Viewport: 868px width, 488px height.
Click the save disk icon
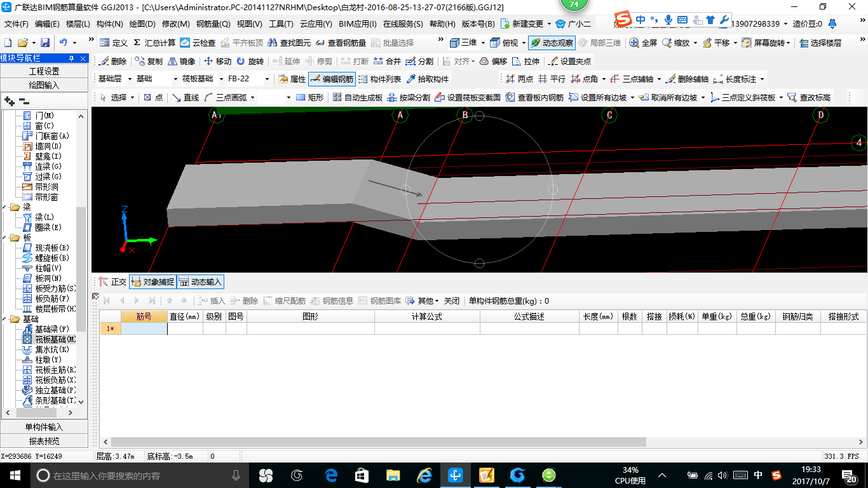[x=45, y=43]
